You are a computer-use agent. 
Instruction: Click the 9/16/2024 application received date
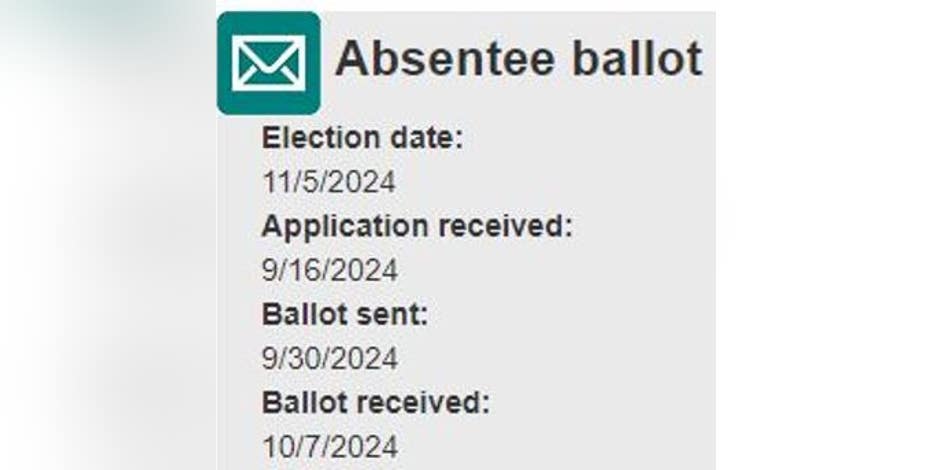click(329, 270)
